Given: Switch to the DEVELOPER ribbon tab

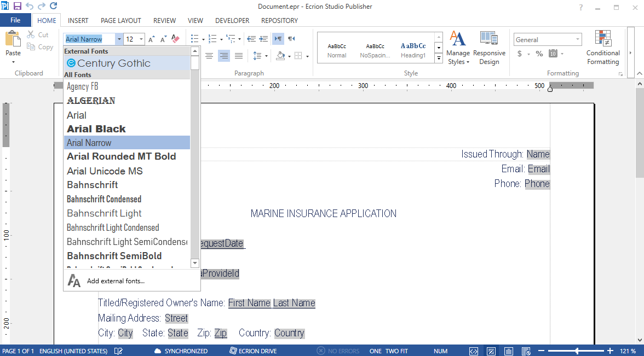Looking at the screenshot, I should point(232,20).
